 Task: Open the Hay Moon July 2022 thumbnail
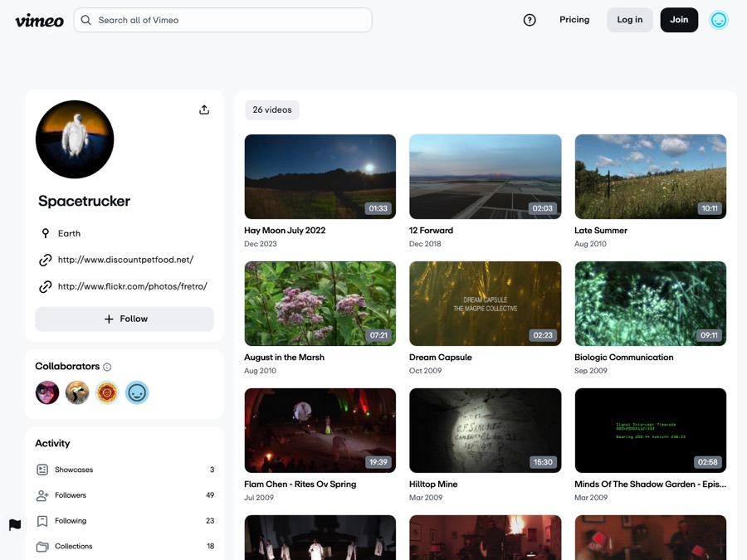[x=320, y=177]
